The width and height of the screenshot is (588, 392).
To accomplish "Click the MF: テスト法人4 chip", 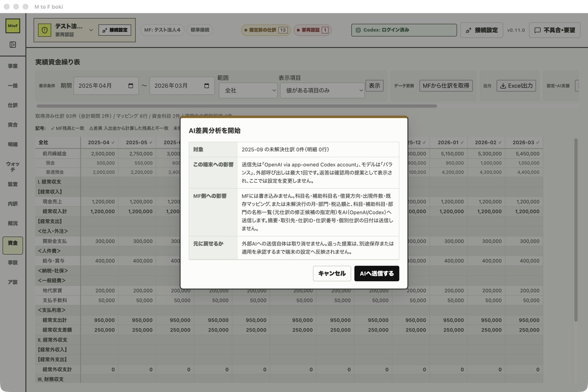I will pyautogui.click(x=162, y=30).
